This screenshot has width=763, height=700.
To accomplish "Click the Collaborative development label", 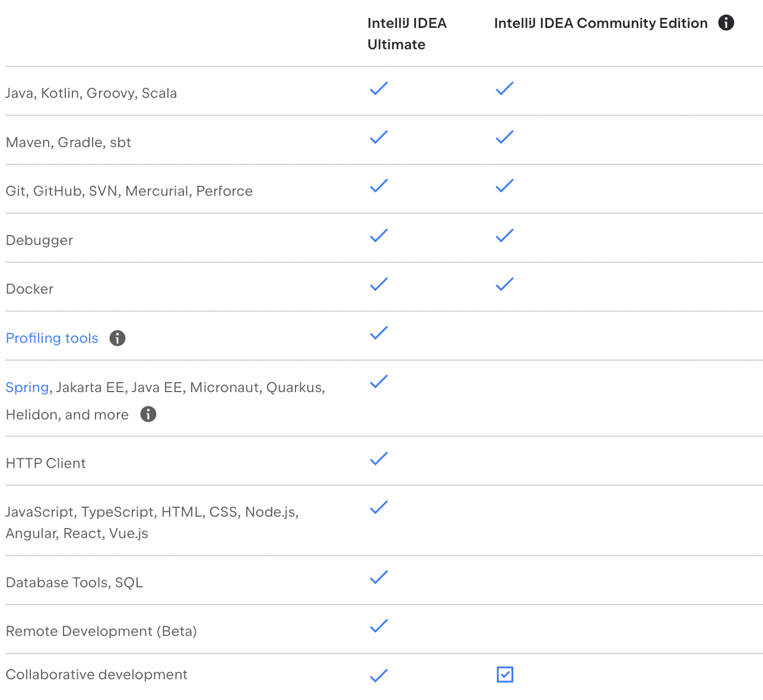I will [x=97, y=674].
